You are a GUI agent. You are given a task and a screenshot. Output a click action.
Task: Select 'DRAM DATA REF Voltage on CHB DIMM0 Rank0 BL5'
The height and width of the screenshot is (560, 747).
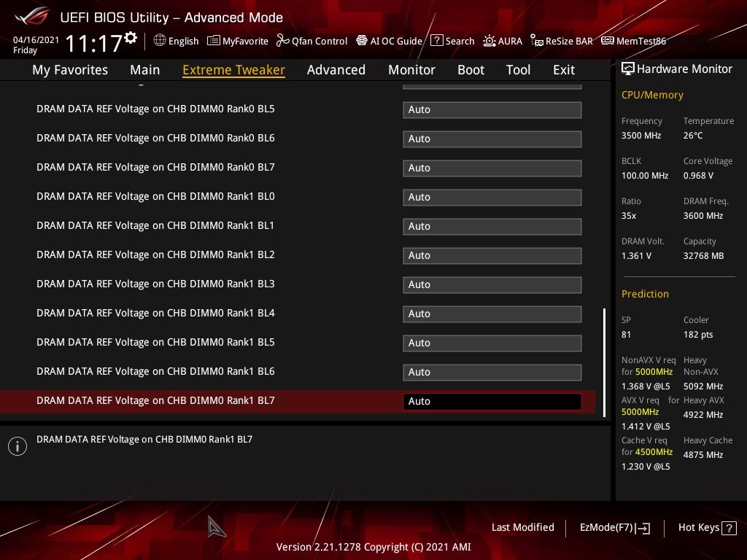tap(155, 109)
